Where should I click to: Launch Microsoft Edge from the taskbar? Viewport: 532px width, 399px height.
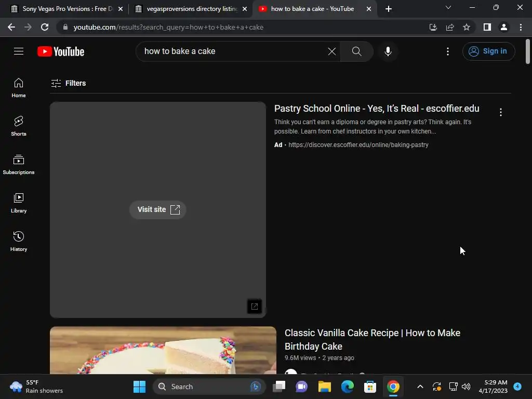pyautogui.click(x=348, y=387)
